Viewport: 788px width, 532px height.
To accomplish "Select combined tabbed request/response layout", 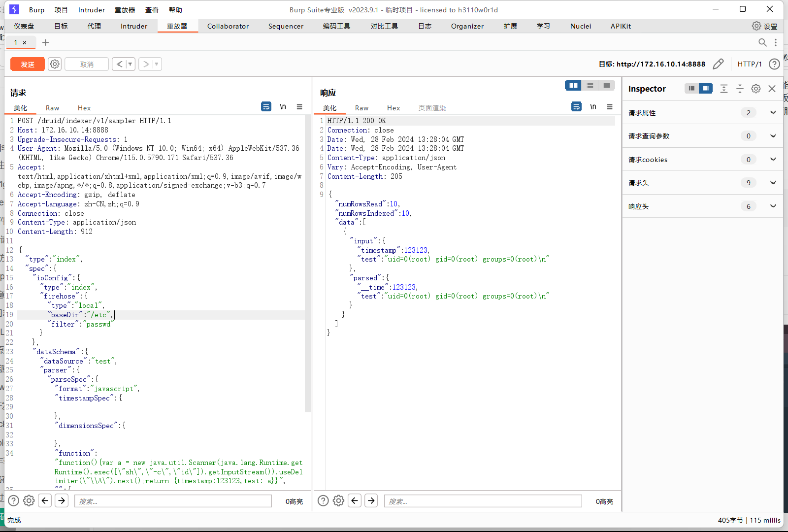I will click(607, 85).
